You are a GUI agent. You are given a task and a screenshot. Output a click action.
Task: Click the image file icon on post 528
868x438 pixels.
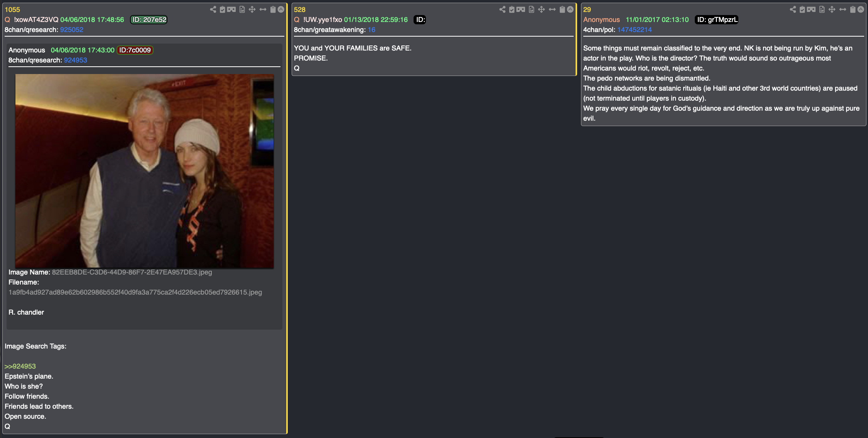(x=531, y=9)
